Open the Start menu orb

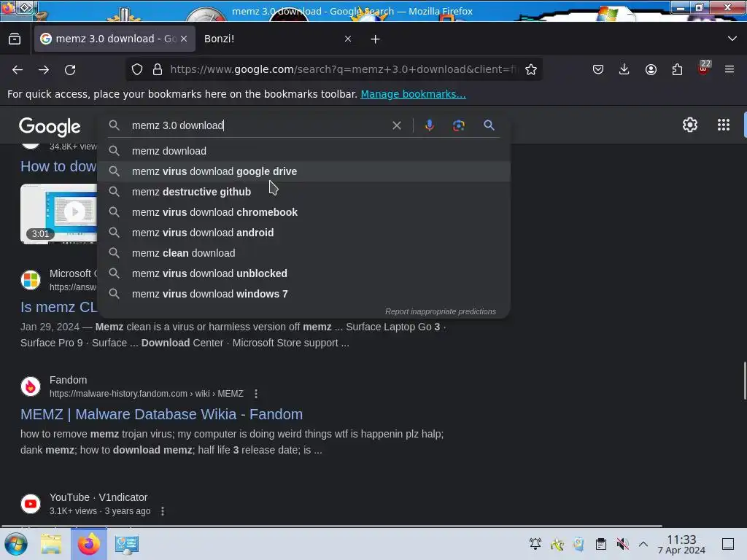click(x=16, y=544)
